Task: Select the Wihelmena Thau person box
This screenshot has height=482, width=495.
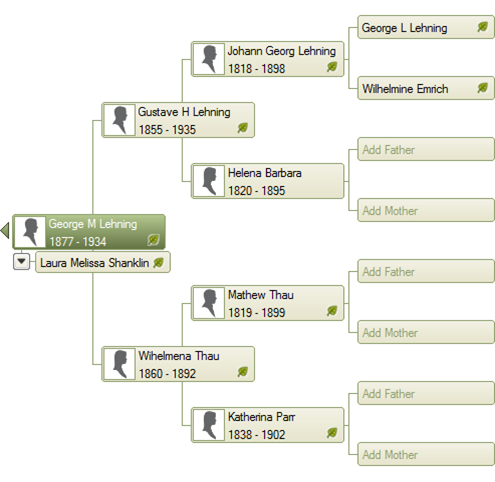Action: (178, 364)
